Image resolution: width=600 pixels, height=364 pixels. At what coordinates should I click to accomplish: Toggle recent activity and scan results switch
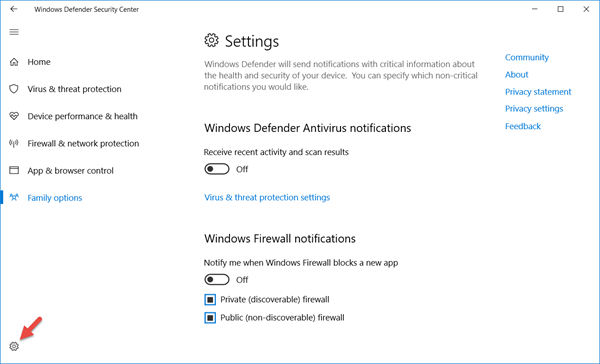coord(217,169)
